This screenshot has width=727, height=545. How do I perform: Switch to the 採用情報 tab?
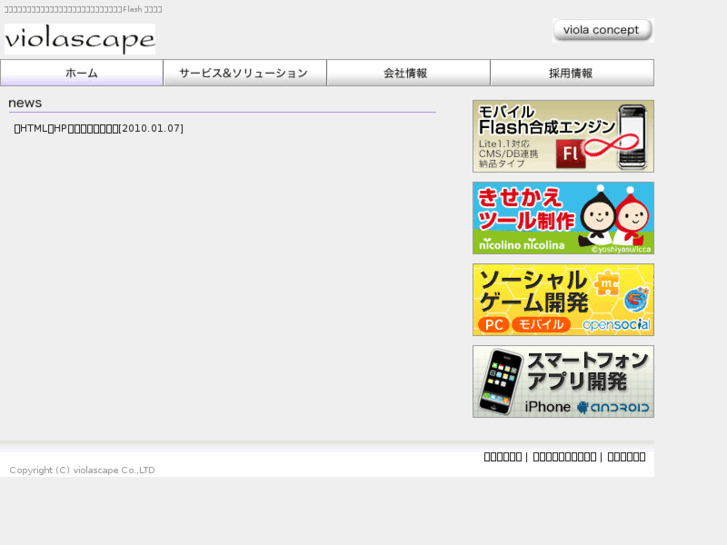click(572, 73)
